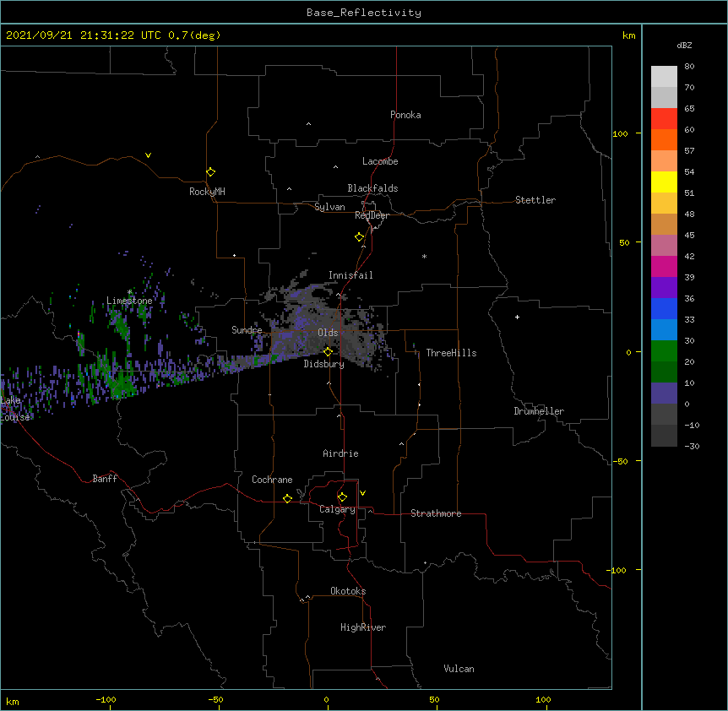Click the yellow diamond marker below RedDeer
The width and height of the screenshot is (728, 711).
360,237
